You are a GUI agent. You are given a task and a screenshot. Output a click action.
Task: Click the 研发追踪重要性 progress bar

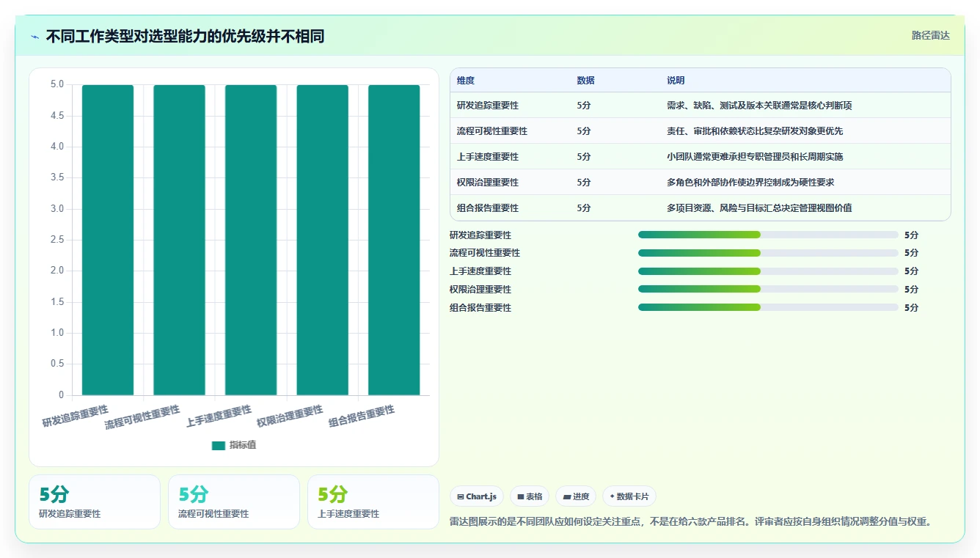coord(768,235)
